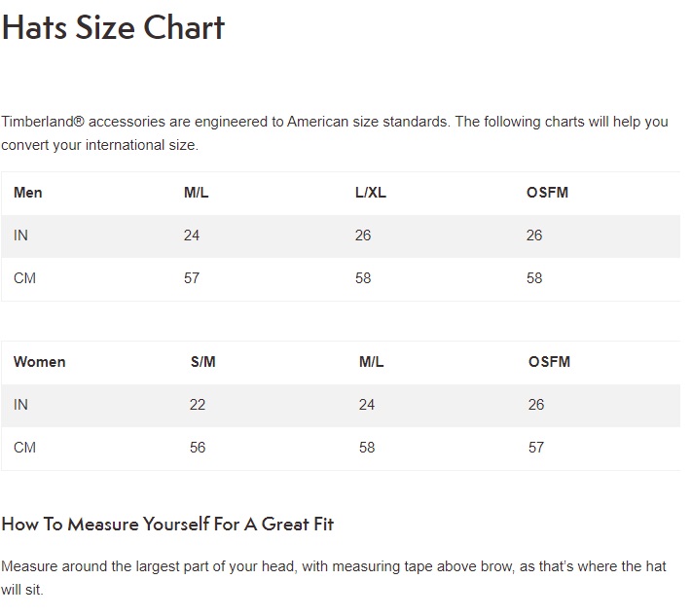Select the 56 cm value for Women S/M
The height and width of the screenshot is (616, 692).
198,448
